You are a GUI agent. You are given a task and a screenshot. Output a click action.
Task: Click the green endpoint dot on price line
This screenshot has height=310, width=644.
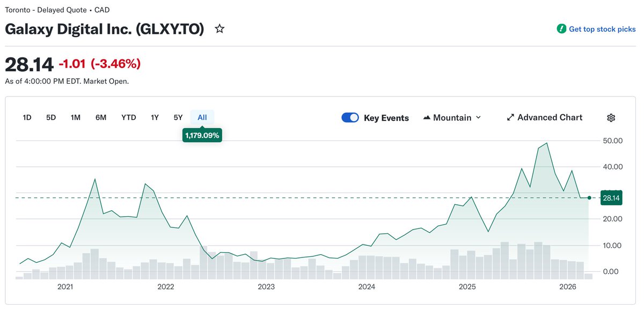coord(589,198)
